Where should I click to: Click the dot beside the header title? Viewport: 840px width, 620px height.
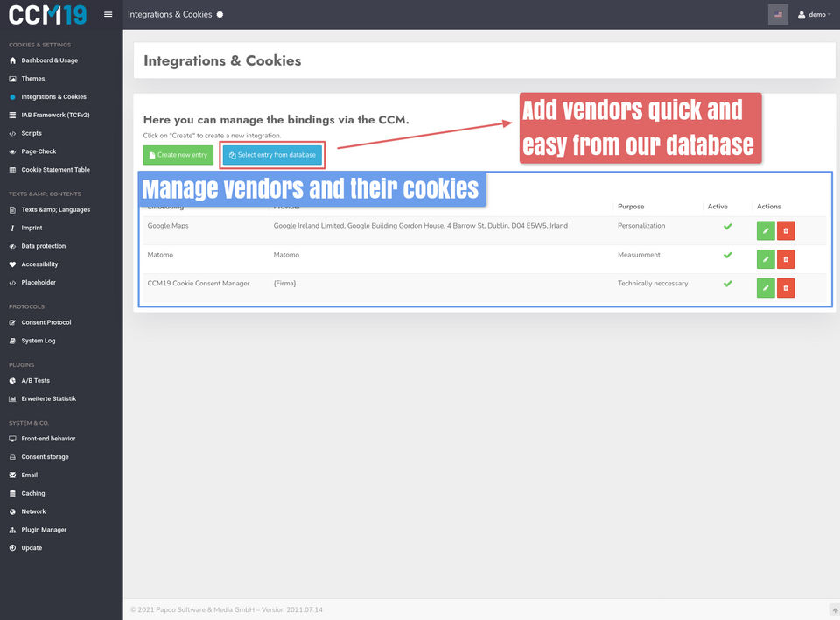pos(220,15)
